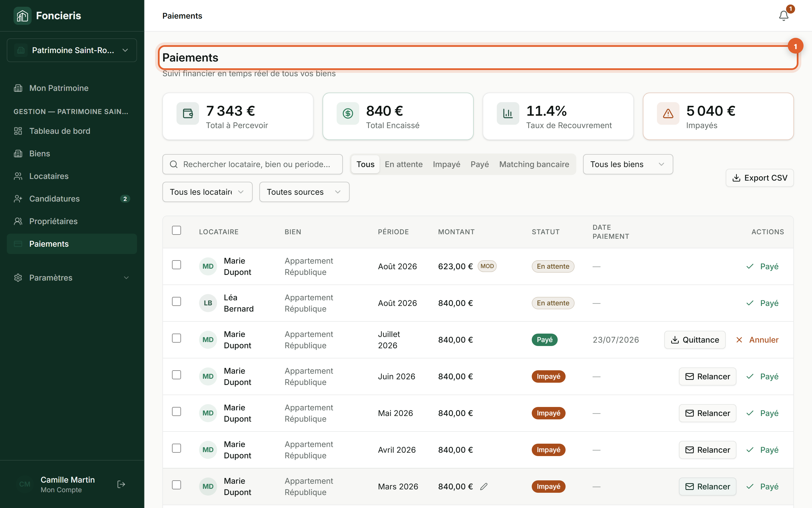Open the Tous les biens dropdown
The width and height of the screenshot is (812, 508).
click(628, 164)
